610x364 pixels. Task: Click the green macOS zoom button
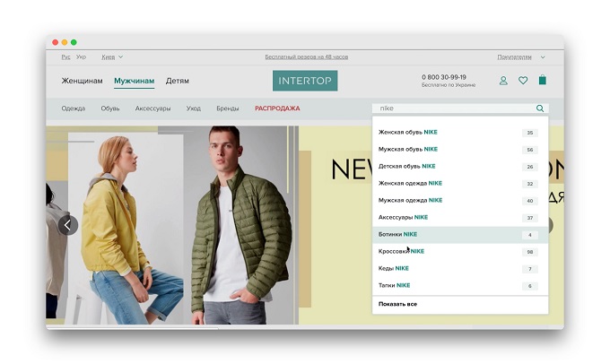point(74,42)
